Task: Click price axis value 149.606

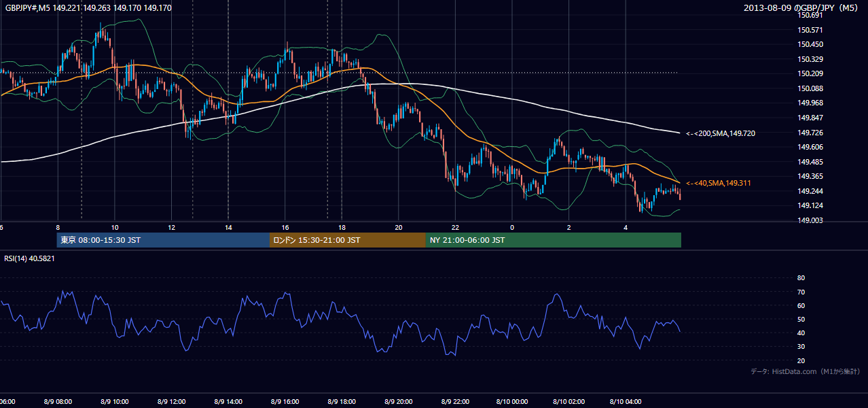Action: pyautogui.click(x=810, y=147)
